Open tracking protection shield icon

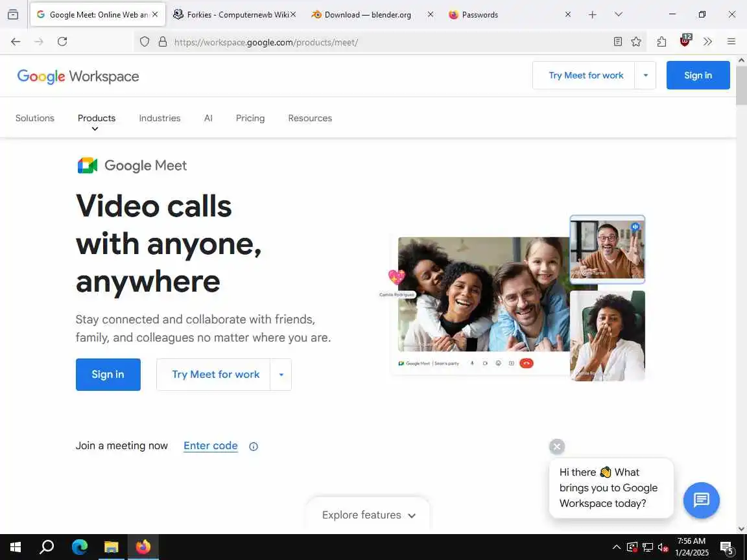click(x=145, y=42)
